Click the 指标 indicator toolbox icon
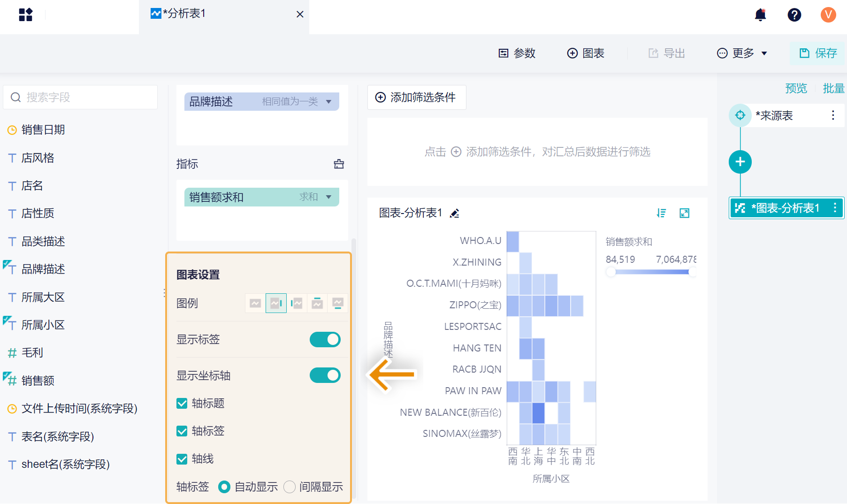Image resolution: width=847 pixels, height=504 pixels. 339,164
